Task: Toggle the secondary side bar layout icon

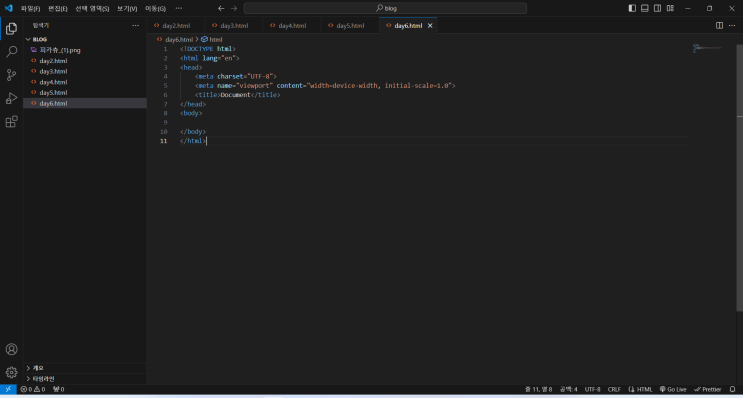Action: pyautogui.click(x=658, y=8)
